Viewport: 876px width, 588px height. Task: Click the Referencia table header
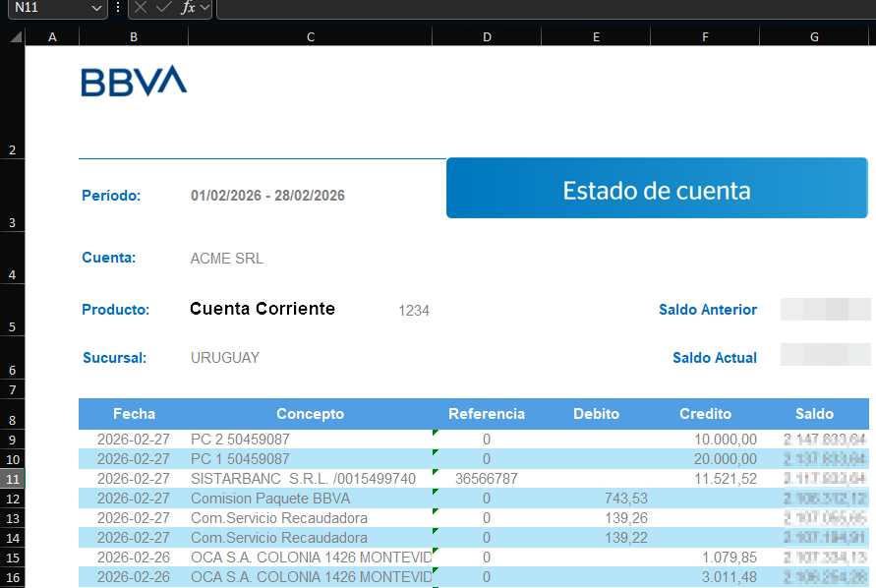[487, 414]
